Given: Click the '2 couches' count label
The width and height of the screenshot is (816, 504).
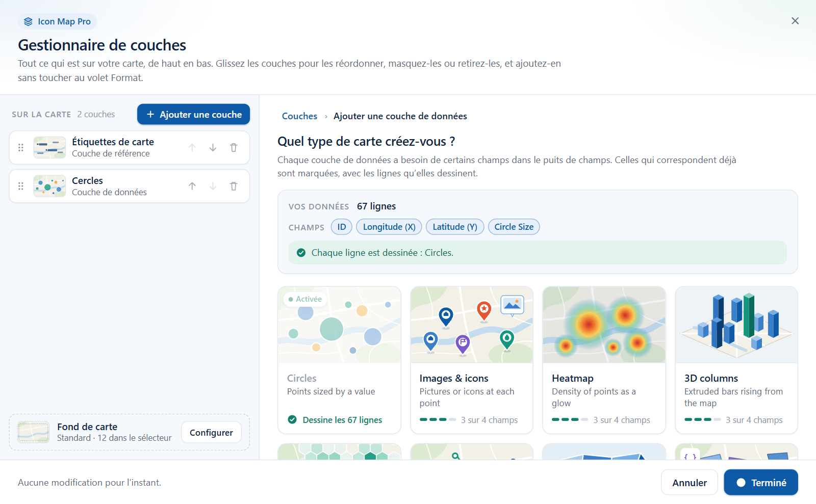Looking at the screenshot, I should (x=96, y=115).
